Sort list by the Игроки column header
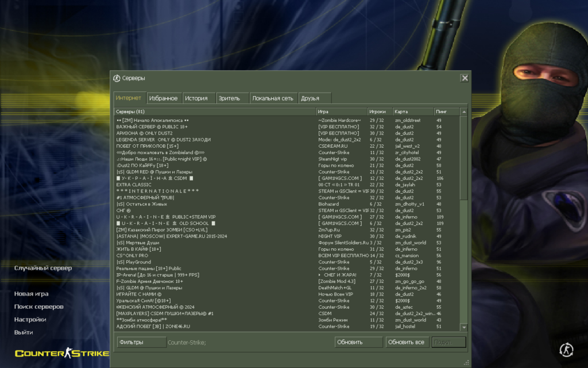588x368 pixels. (x=379, y=112)
